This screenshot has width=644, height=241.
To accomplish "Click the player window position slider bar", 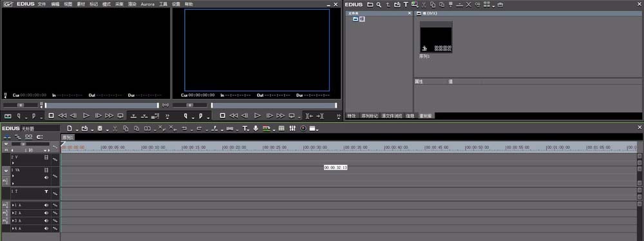I will point(102,105).
